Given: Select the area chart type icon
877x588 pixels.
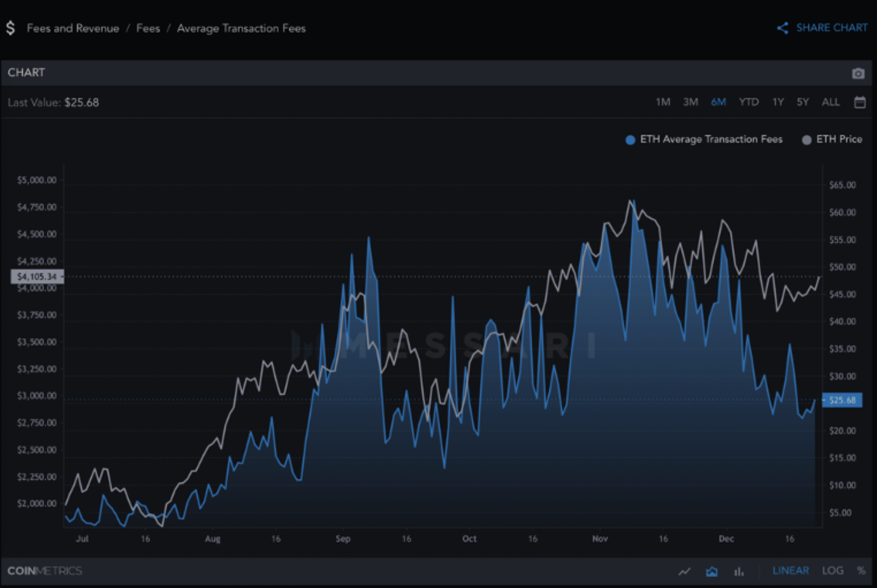Looking at the screenshot, I should (712, 571).
